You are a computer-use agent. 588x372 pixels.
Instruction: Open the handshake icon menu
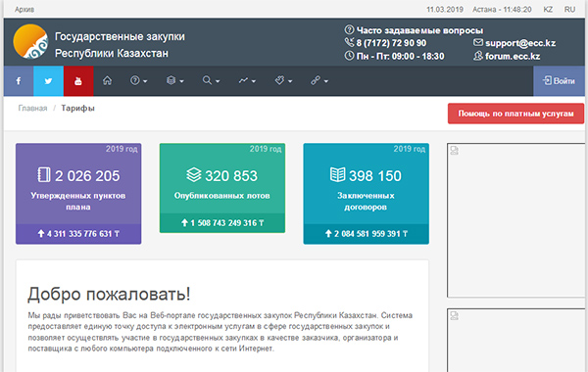point(283,80)
